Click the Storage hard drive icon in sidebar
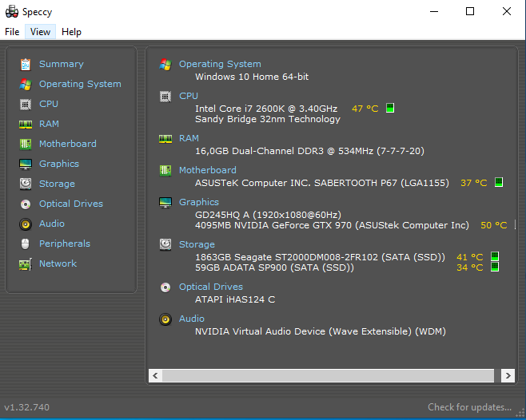526x420 pixels. [x=26, y=184]
